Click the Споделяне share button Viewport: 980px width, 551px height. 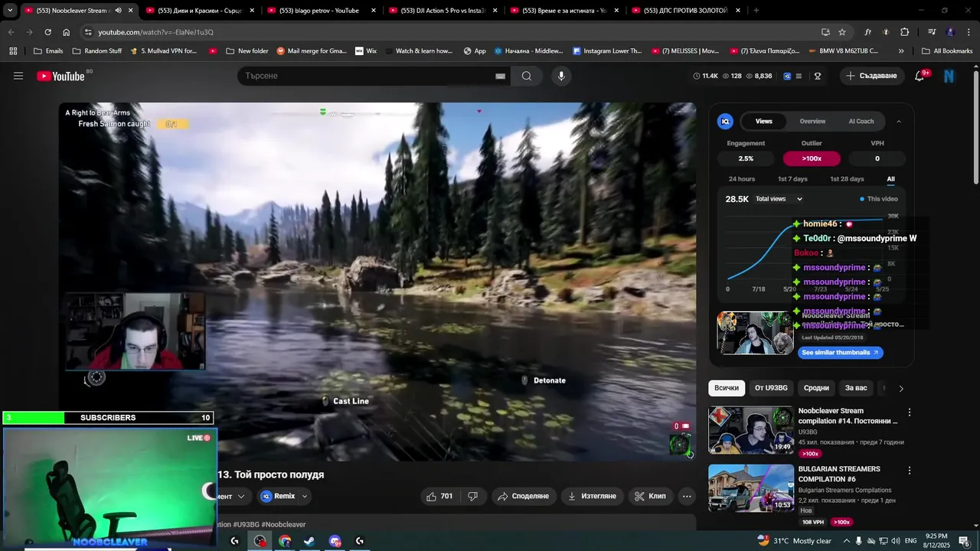524,496
